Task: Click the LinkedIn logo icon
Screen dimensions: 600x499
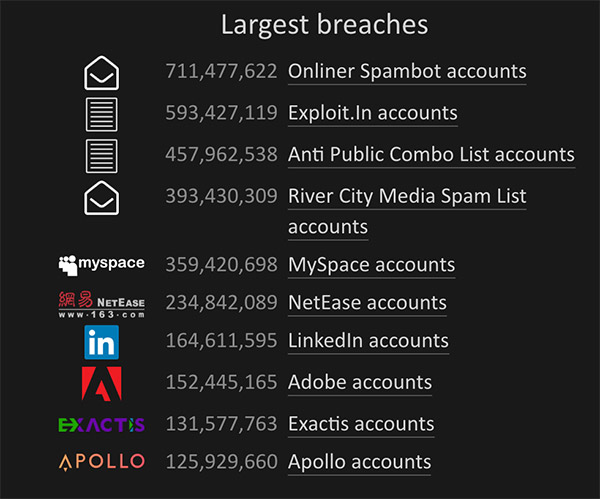Action: (x=102, y=342)
